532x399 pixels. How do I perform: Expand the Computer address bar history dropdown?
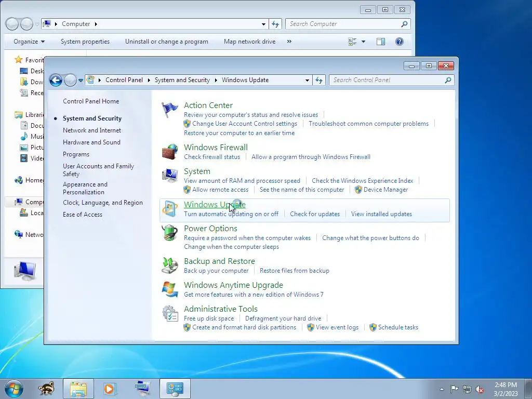(x=263, y=24)
